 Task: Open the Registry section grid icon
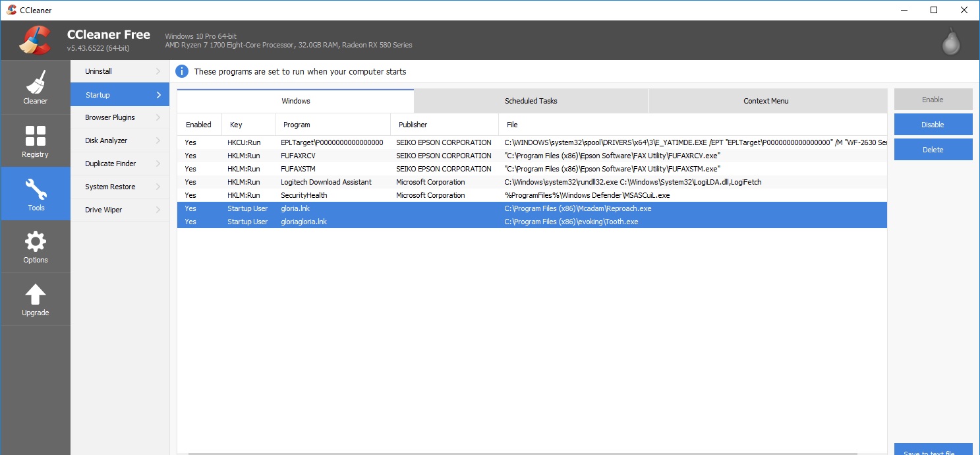(x=36, y=136)
